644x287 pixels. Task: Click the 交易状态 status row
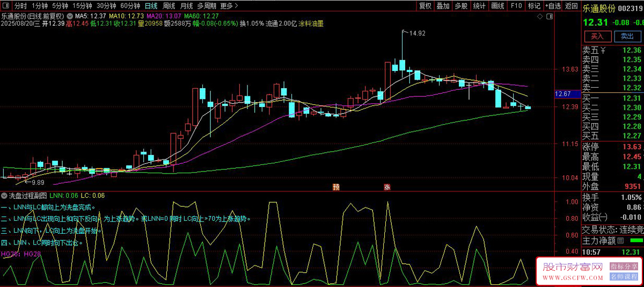tap(613, 229)
